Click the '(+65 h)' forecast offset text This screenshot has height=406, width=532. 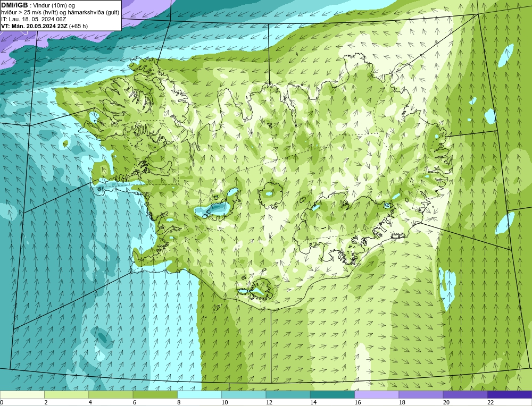(78, 26)
